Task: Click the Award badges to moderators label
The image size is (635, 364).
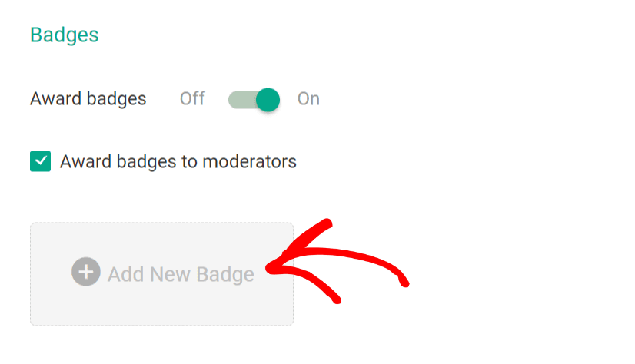Action: click(x=178, y=162)
